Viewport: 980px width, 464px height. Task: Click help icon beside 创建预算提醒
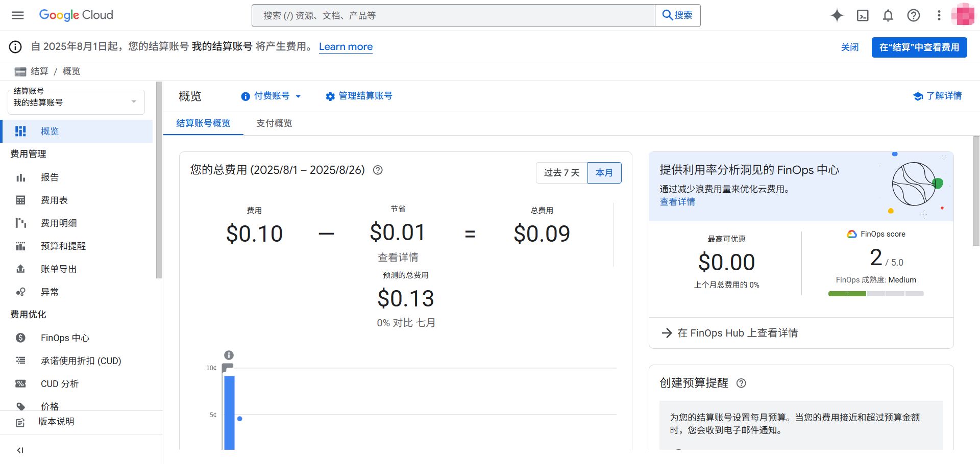(741, 383)
